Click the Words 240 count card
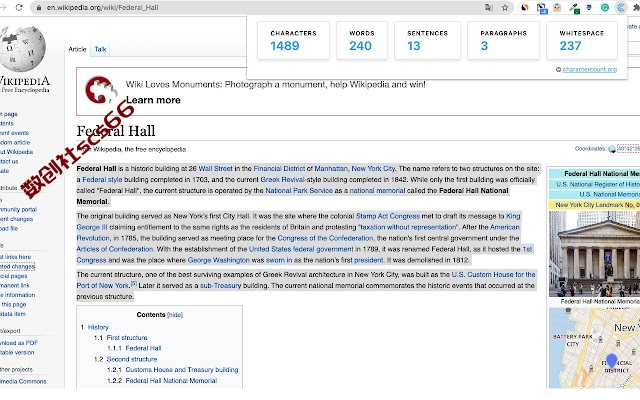 (x=362, y=40)
